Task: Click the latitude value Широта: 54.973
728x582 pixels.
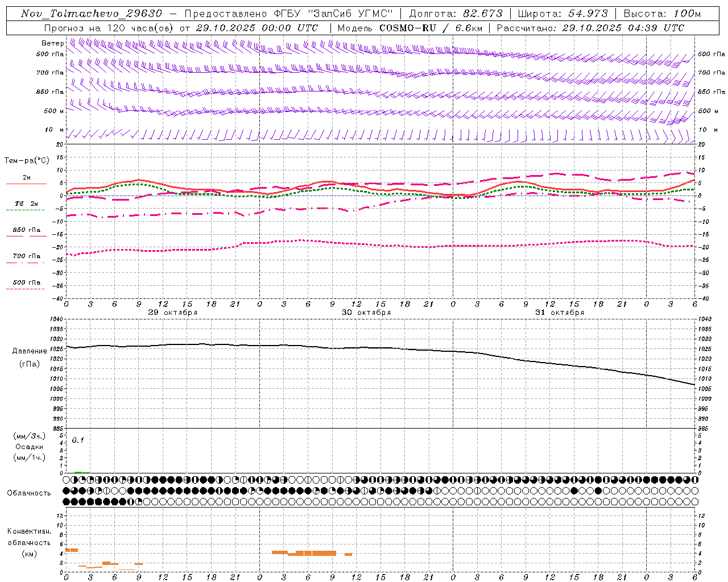Action: [x=562, y=14]
